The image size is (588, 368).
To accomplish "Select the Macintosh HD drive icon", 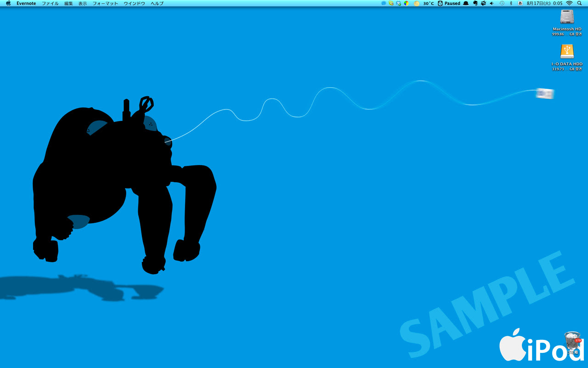I will click(x=567, y=17).
